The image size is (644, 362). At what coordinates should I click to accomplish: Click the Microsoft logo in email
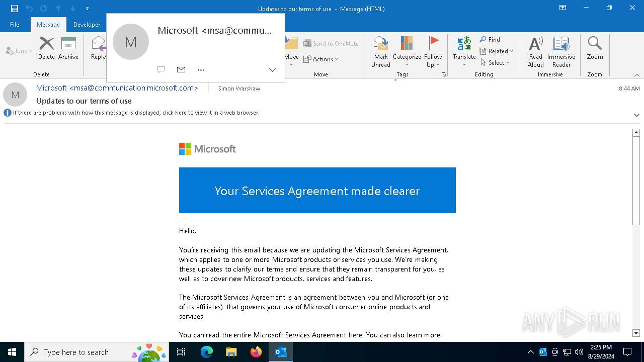[x=207, y=149]
